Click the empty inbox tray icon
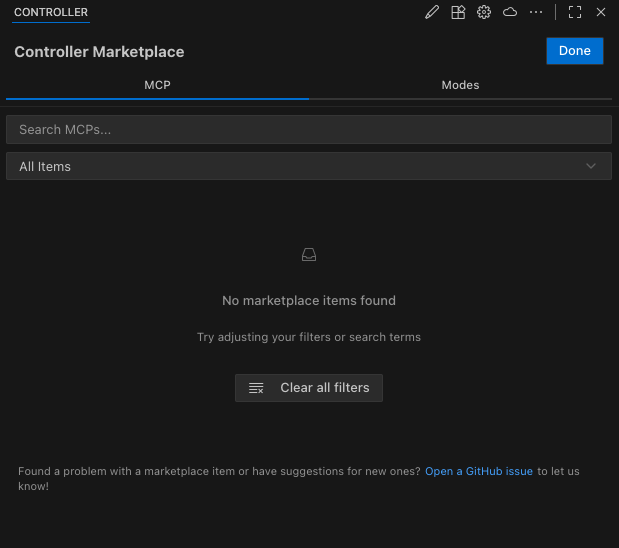This screenshot has height=548, width=619. (309, 255)
